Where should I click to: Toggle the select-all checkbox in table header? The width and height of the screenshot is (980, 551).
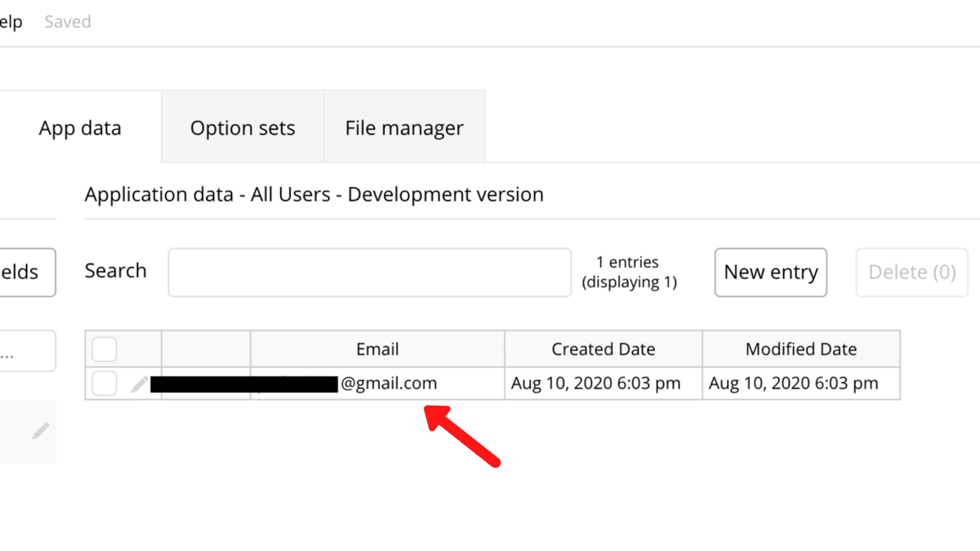[x=105, y=349]
